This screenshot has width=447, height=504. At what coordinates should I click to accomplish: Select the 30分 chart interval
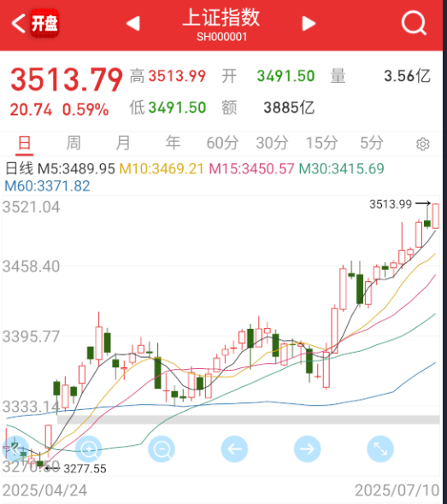(272, 143)
